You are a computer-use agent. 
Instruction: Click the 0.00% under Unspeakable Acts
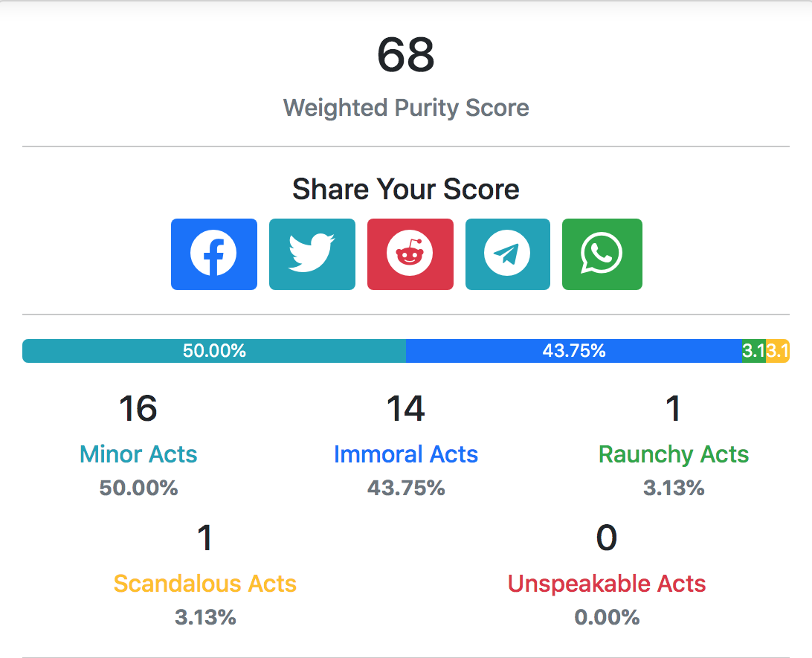[607, 617]
